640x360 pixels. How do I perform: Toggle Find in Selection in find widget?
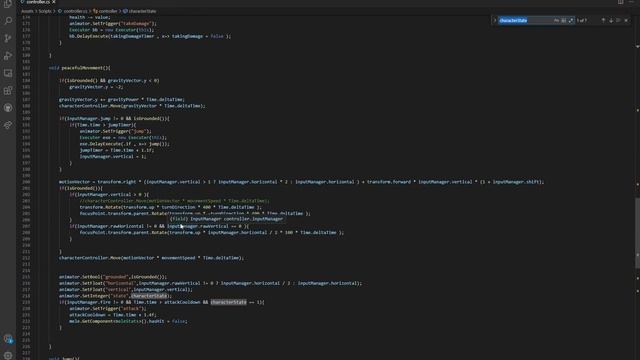click(x=618, y=20)
